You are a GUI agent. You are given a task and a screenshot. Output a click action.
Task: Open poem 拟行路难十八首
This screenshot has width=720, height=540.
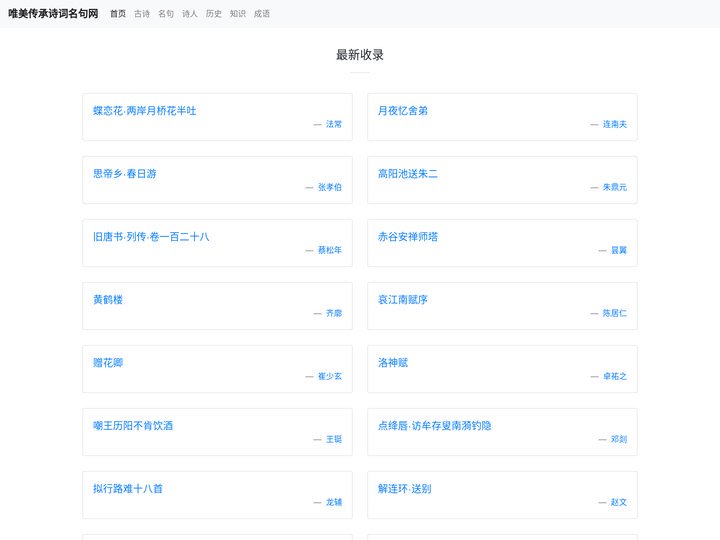point(128,488)
